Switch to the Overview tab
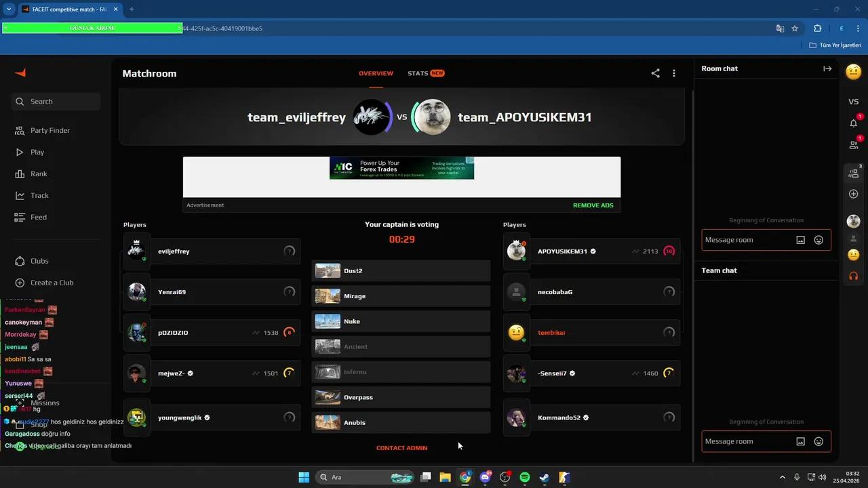Image resolution: width=868 pixels, height=488 pixels. click(376, 73)
